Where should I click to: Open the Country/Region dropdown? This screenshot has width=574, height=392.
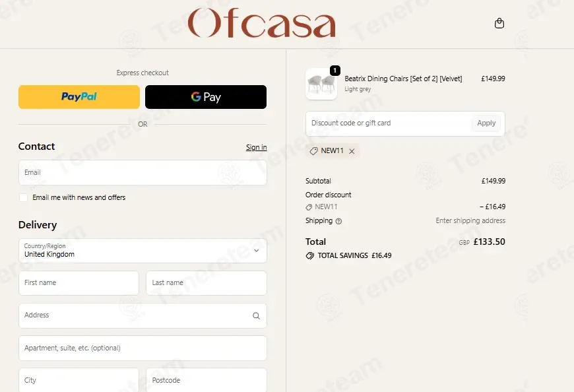(x=143, y=251)
